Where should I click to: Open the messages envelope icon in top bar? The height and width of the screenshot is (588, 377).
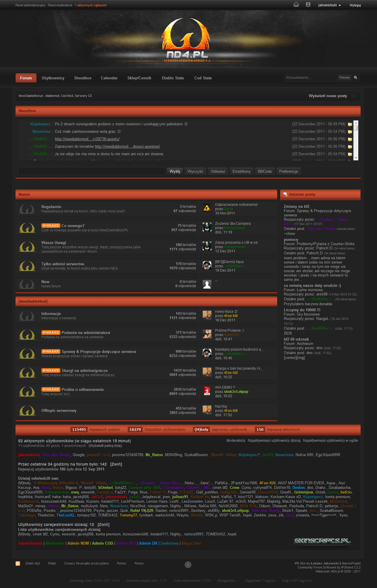coord(296,5)
